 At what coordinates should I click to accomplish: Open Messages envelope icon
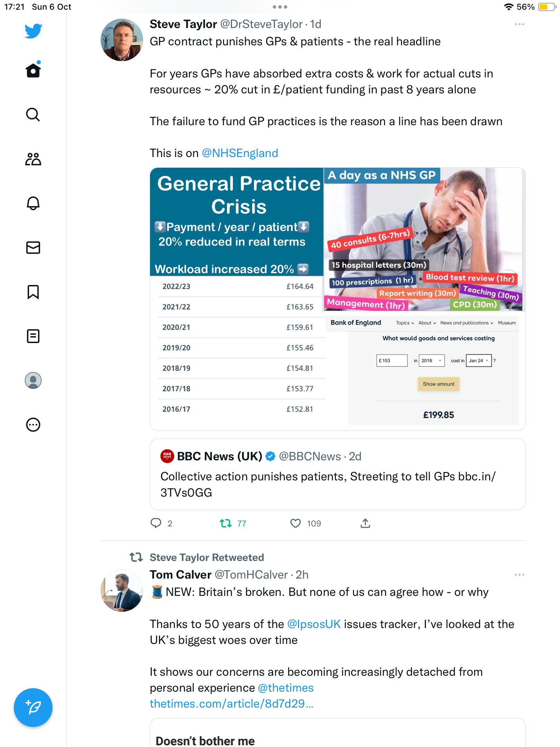pos(33,248)
